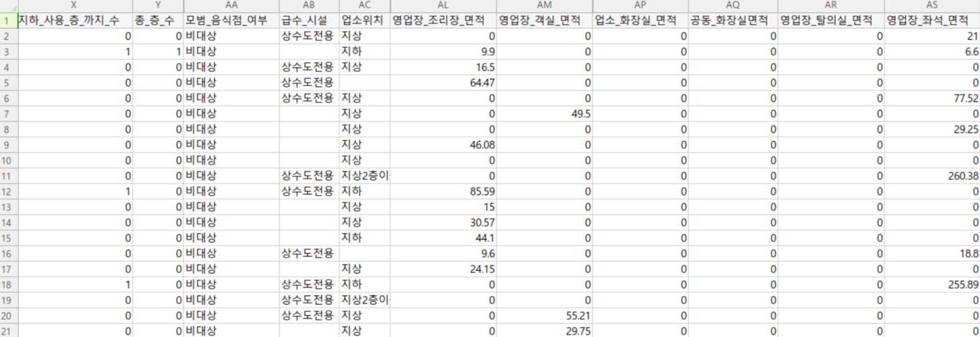Screen dimensions: 980x337
Task: Click cell '총_층_수'
Action: pos(158,20)
